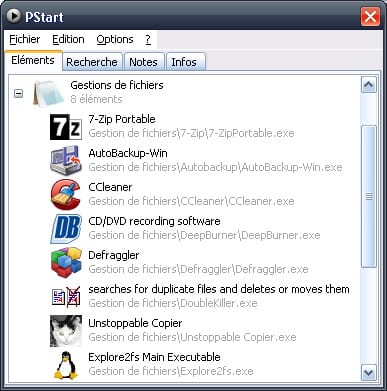Image resolution: width=387 pixels, height=391 pixels.
Task: Switch to the Notes tab
Action: 143,62
